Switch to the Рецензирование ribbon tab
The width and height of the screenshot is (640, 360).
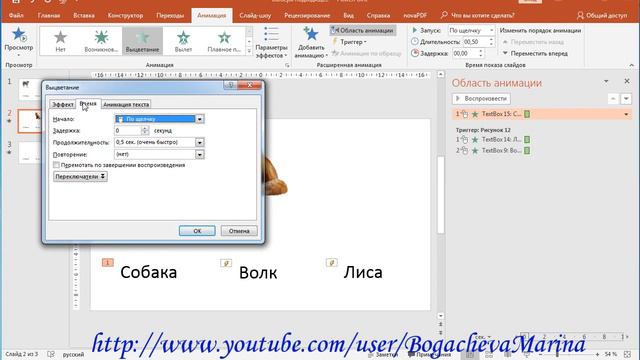(307, 16)
